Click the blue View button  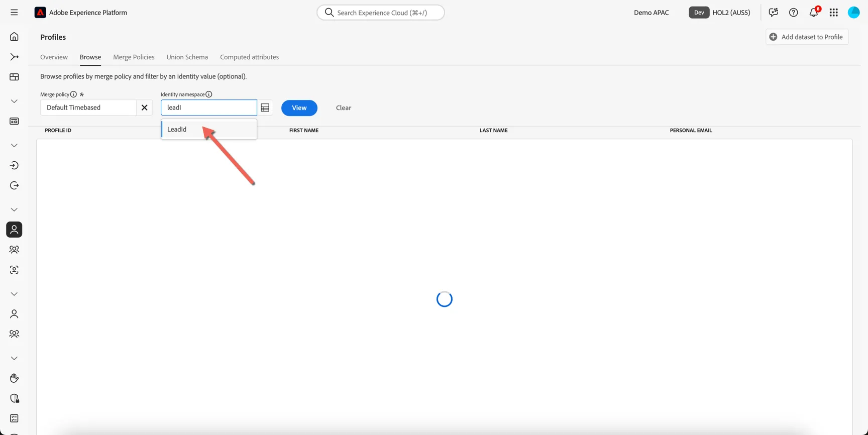click(299, 107)
